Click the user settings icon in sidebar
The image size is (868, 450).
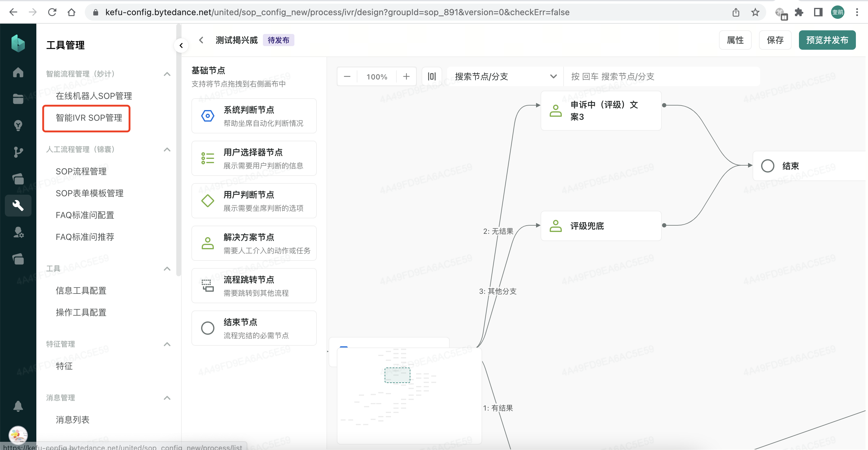[x=18, y=232]
